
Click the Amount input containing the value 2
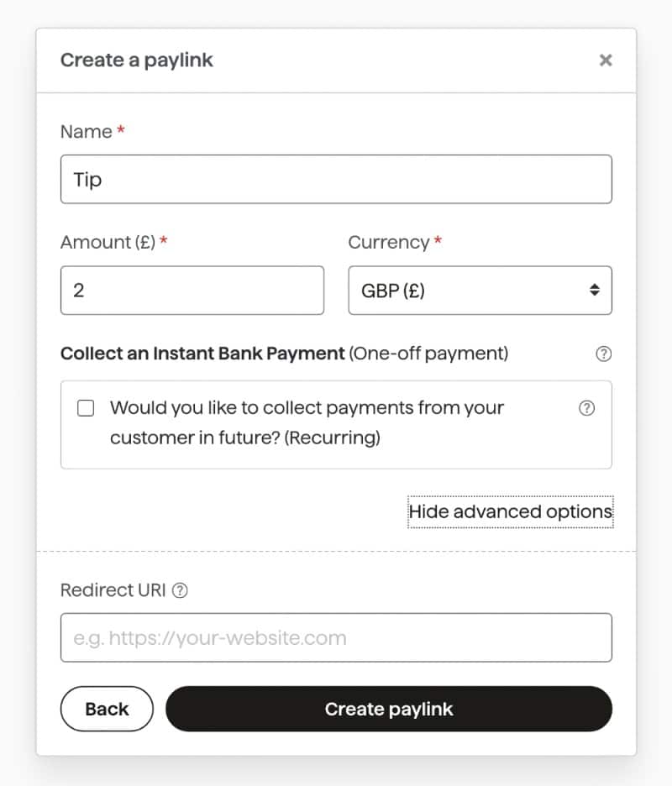(x=192, y=290)
